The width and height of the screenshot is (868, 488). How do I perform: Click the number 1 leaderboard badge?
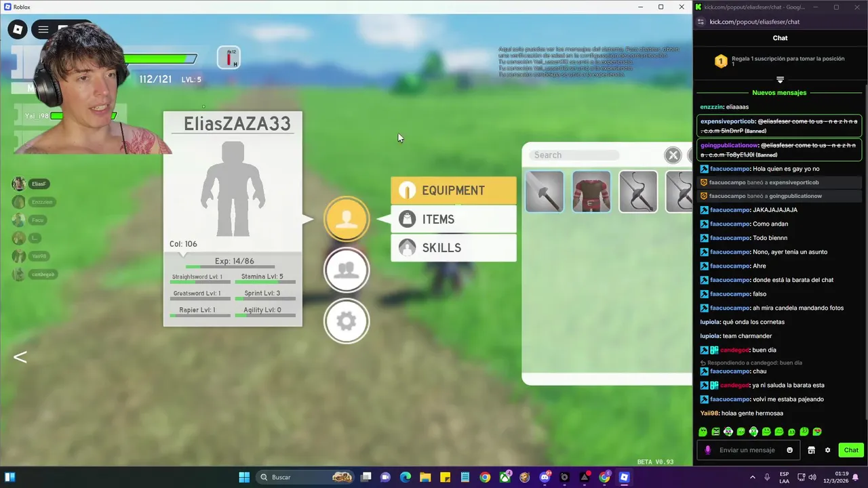[x=721, y=62]
